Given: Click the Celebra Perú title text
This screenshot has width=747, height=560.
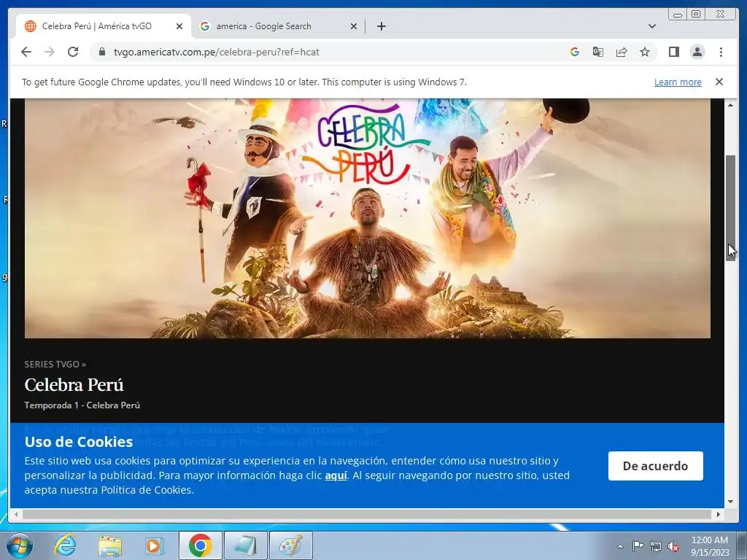Looking at the screenshot, I should point(74,385).
